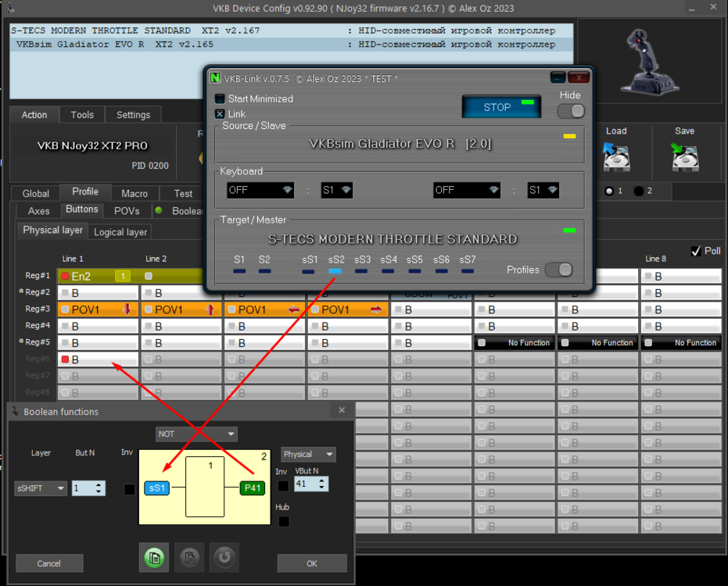Expand the sSHIFT layer dropdown
The height and width of the screenshot is (586, 728).
click(41, 488)
